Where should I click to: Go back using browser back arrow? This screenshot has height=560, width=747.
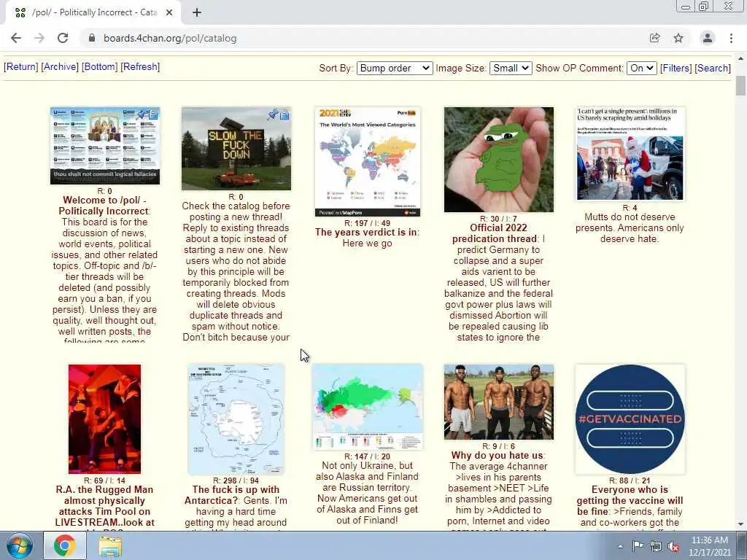[x=16, y=38]
